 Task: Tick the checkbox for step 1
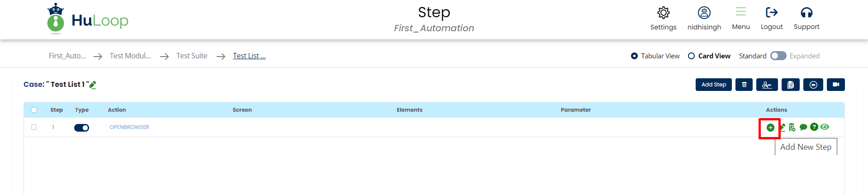[x=34, y=127]
